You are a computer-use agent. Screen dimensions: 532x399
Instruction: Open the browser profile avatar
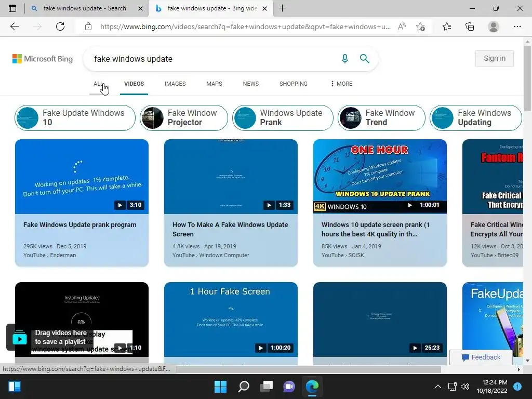coord(494,26)
